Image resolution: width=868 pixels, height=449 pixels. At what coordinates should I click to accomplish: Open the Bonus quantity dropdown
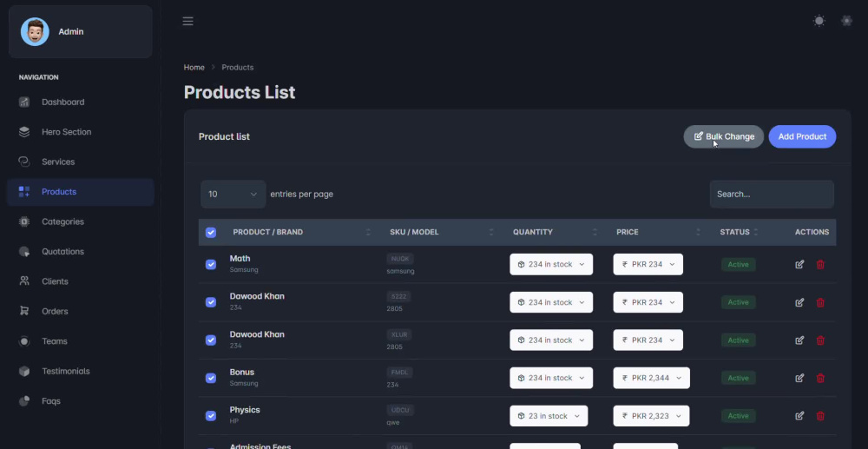(551, 378)
